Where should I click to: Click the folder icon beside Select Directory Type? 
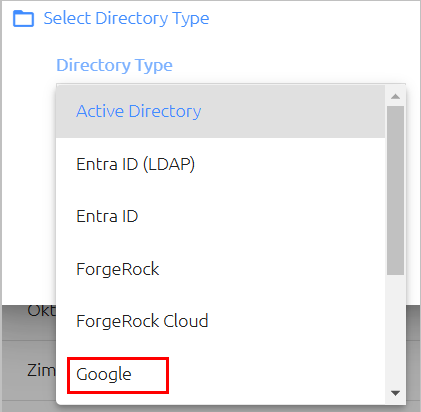pyautogui.click(x=23, y=18)
